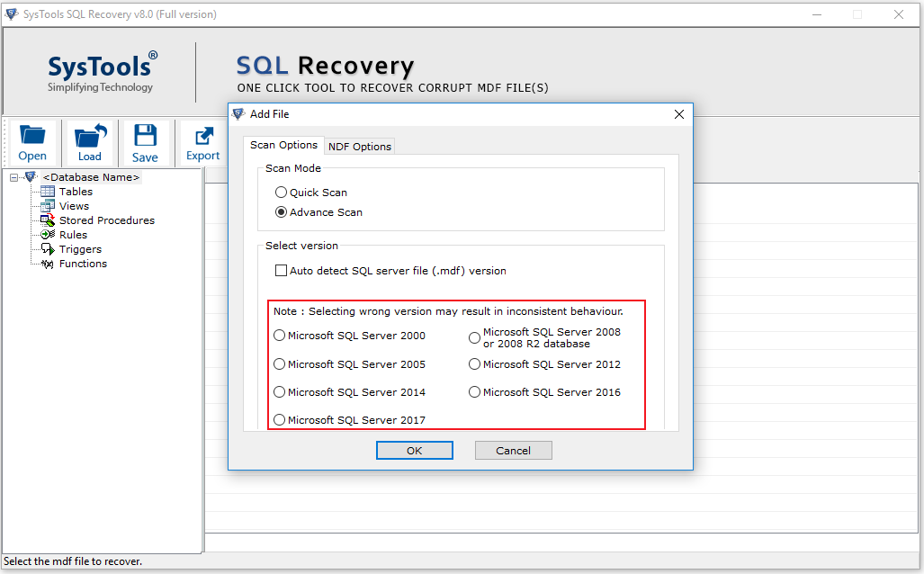Select the Quick Scan radio button
924x574 pixels.
pyautogui.click(x=281, y=193)
